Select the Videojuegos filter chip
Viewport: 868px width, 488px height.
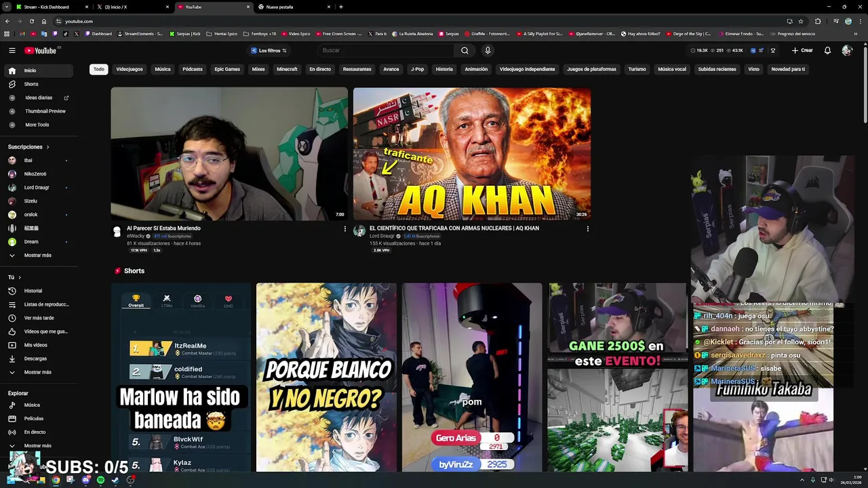coord(130,69)
